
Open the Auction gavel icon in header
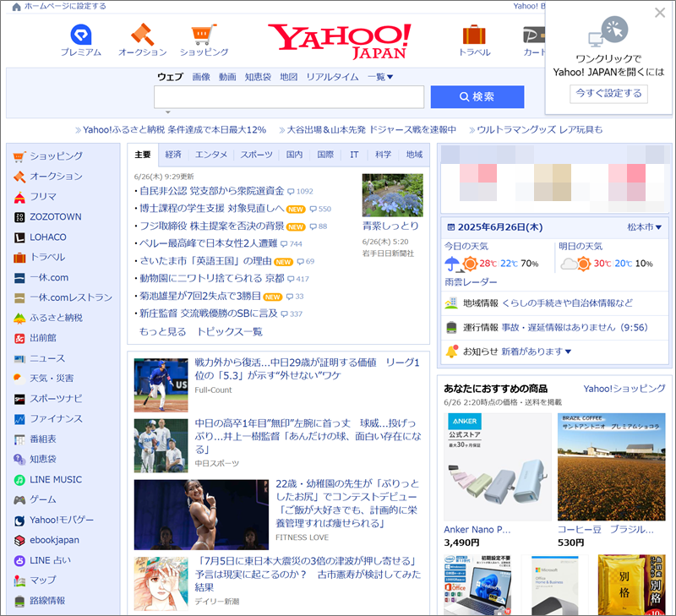[x=142, y=35]
